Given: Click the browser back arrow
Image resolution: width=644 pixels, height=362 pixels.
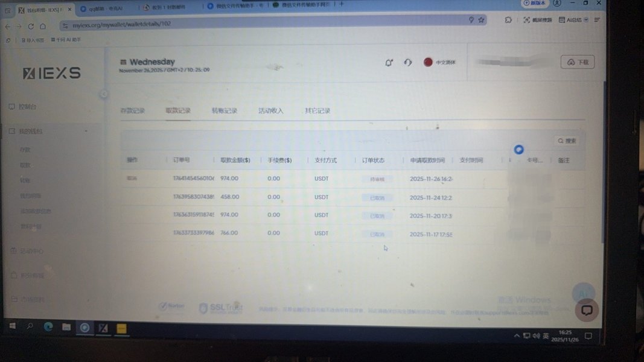Looking at the screenshot, I should click(x=7, y=27).
